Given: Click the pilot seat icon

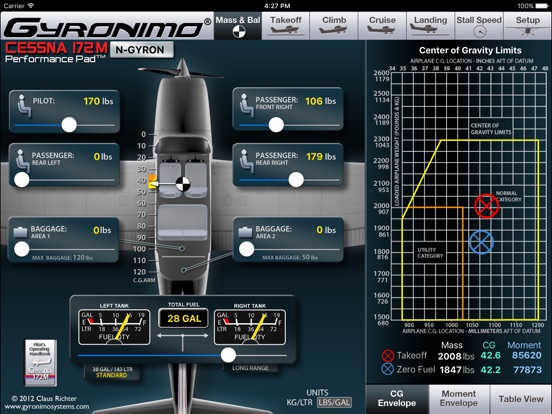Looking at the screenshot, I should (24, 106).
